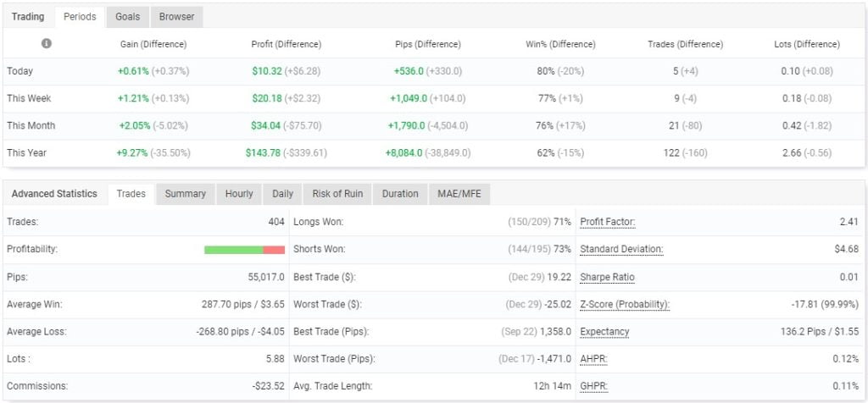868x403 pixels.
Task: Click the Gain (Difference) column header
Action: pos(153,44)
